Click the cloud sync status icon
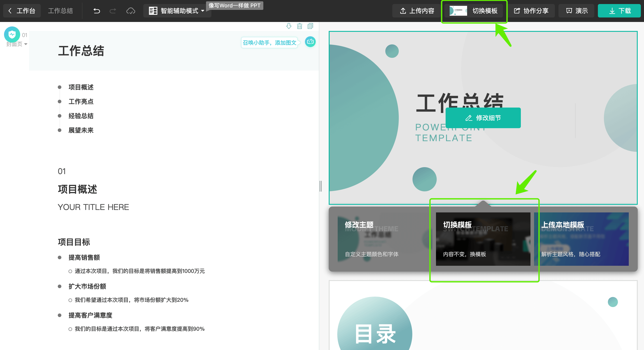 pos(131,11)
